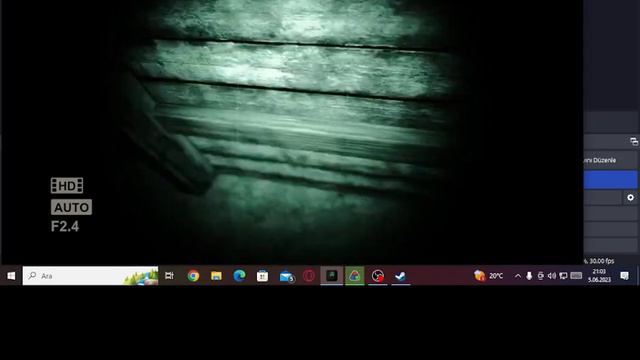Viewport: 640px width, 360px height.
Task: Open the touch keyboard tray icon
Action: [576, 276]
